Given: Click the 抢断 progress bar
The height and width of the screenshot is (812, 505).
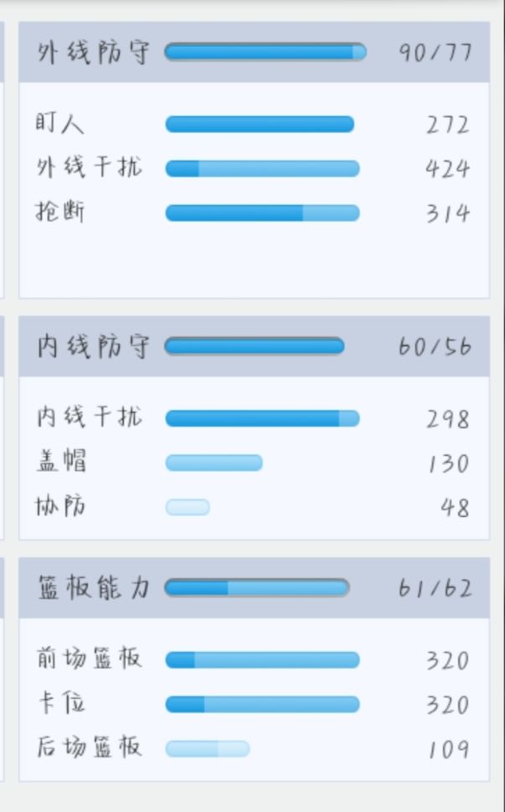Looking at the screenshot, I should (262, 213).
